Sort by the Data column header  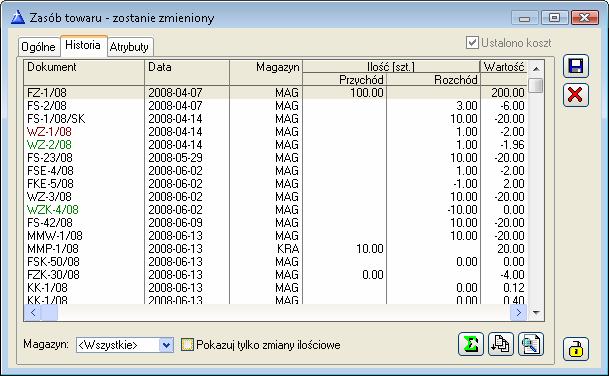click(187, 73)
